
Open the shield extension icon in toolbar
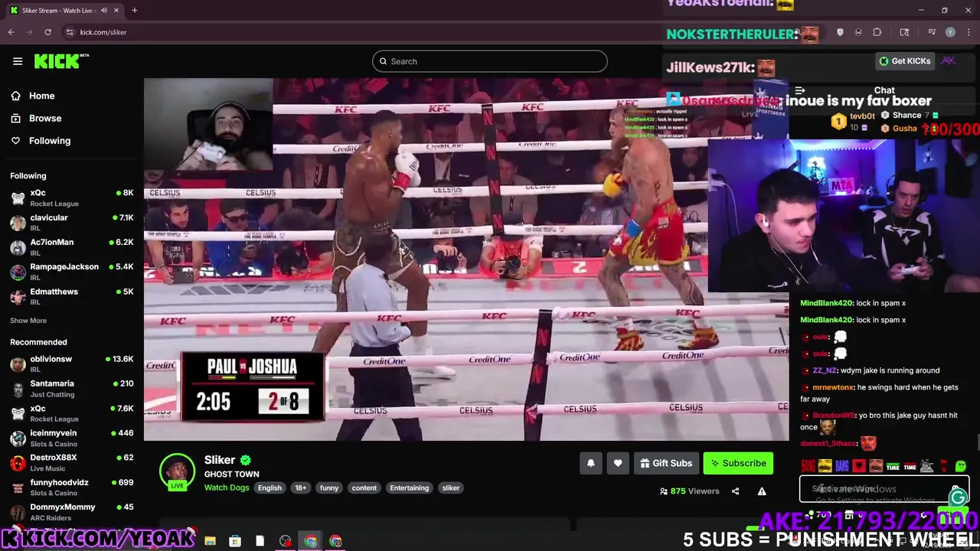[840, 32]
